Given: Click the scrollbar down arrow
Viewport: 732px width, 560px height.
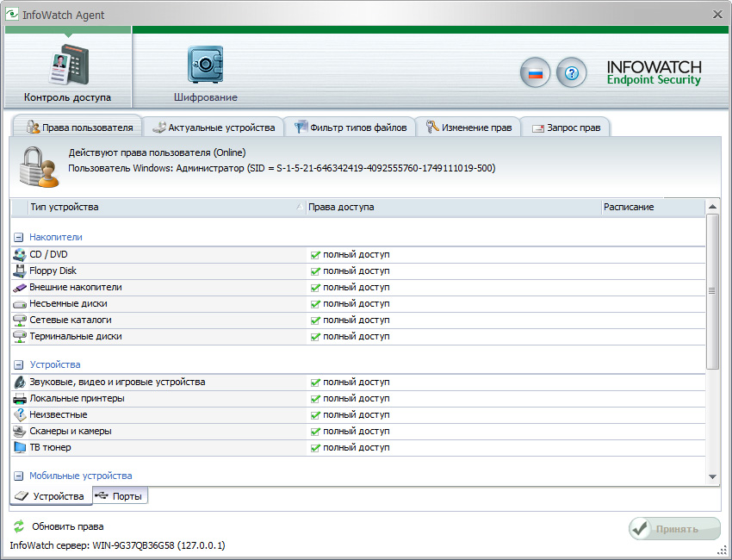Looking at the screenshot, I should 712,477.
